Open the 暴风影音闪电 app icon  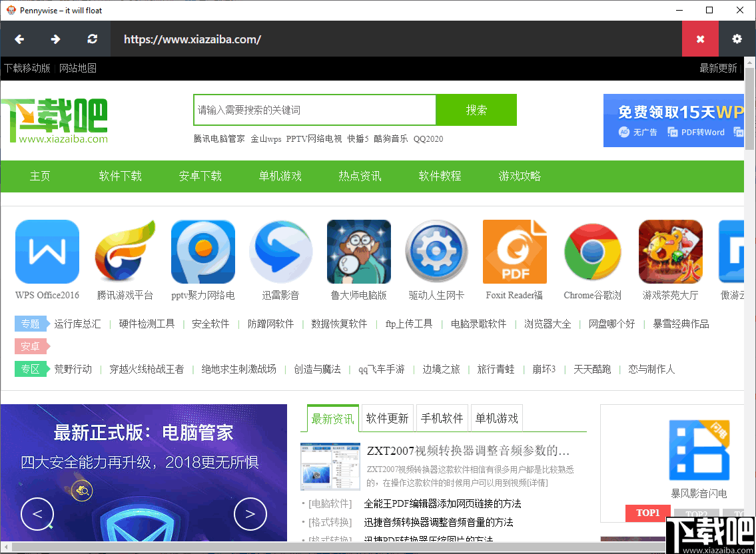[699, 450]
